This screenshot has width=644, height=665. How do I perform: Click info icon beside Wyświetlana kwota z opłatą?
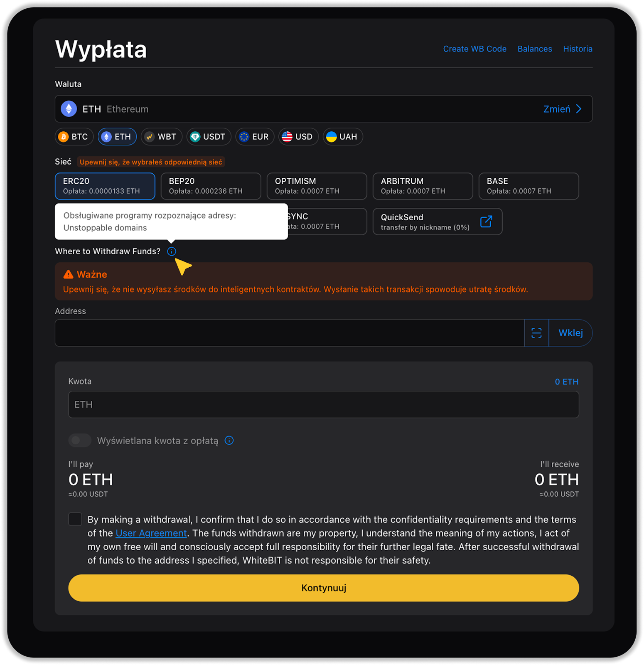[x=229, y=441]
